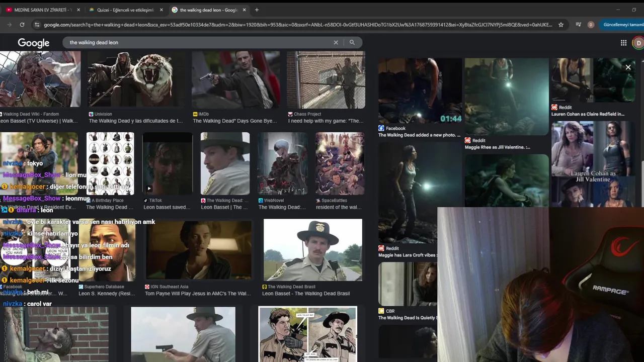Close the walking dead leon Google tab
Viewport: 644px width, 362px height.
(x=244, y=10)
